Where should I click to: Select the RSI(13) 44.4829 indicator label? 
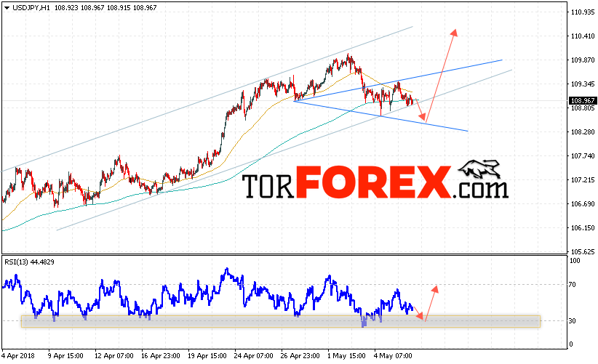coord(29,262)
